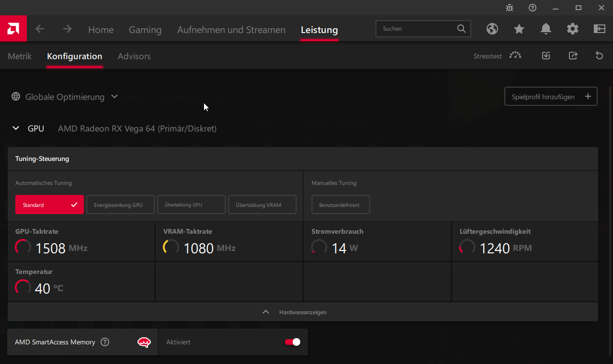Open the Leistung tab

coord(319,30)
